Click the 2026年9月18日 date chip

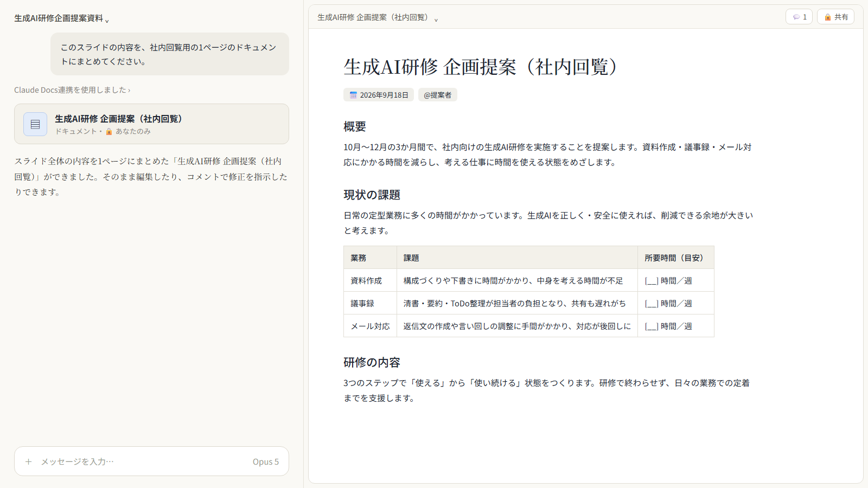(x=379, y=95)
